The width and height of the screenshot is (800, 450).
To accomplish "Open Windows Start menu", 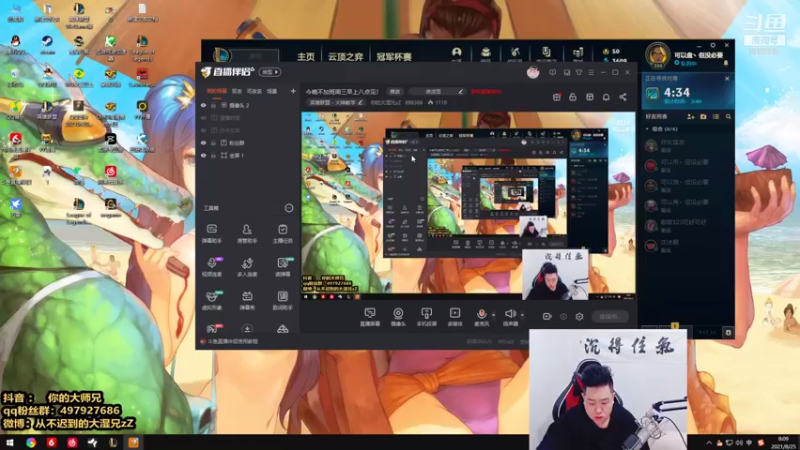I will 10,442.
